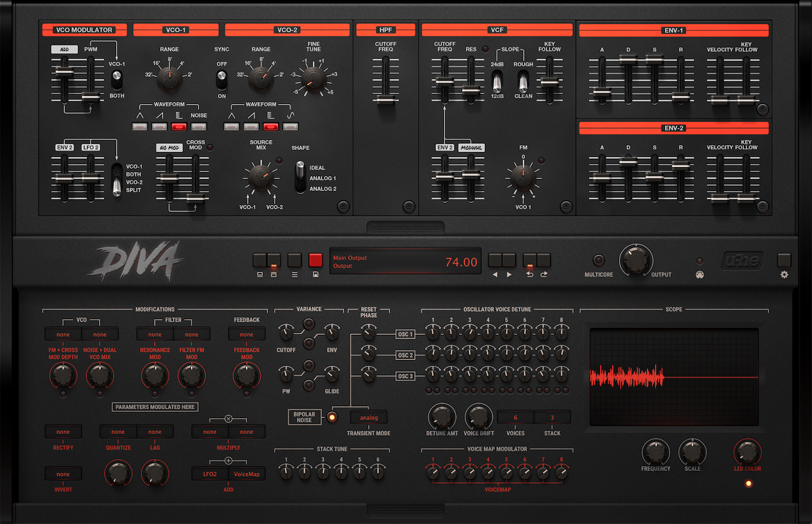The width and height of the screenshot is (812, 524).
Task: Open the preset browser list button
Action: point(294,260)
